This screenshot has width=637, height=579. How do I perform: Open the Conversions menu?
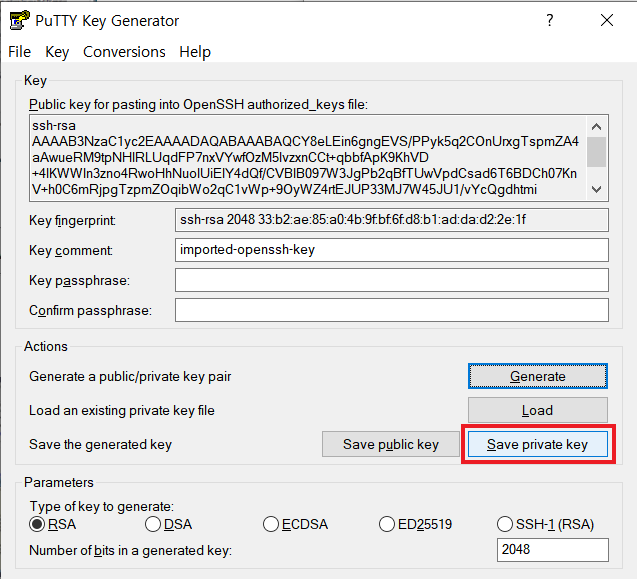click(x=124, y=52)
